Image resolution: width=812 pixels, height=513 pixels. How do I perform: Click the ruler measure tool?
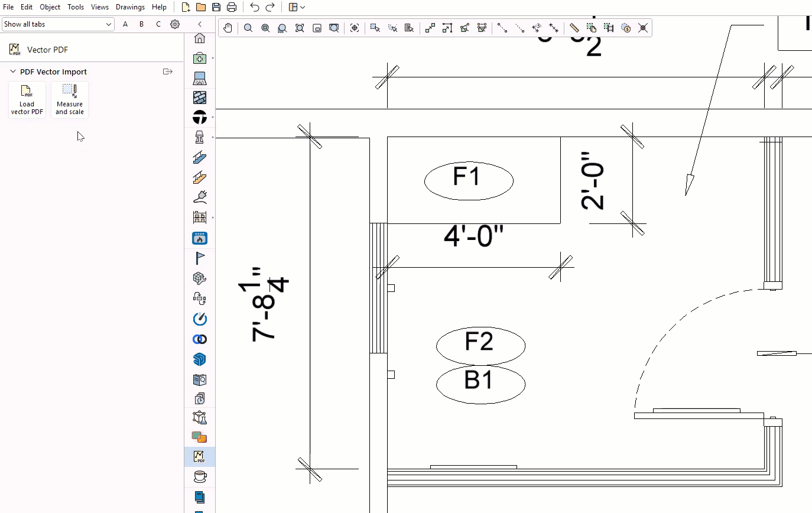click(x=574, y=28)
